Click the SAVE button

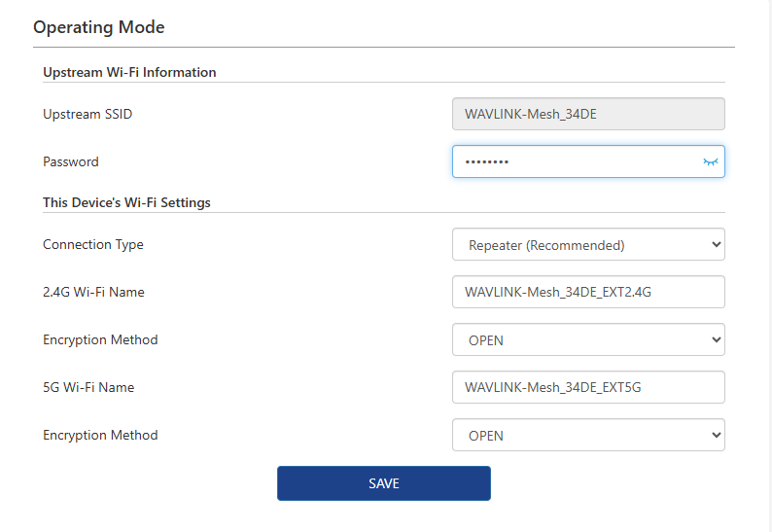pyautogui.click(x=384, y=483)
